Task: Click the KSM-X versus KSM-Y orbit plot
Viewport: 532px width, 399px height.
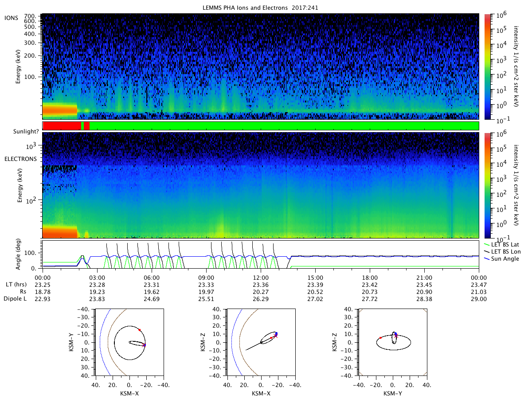Action: 129,342
